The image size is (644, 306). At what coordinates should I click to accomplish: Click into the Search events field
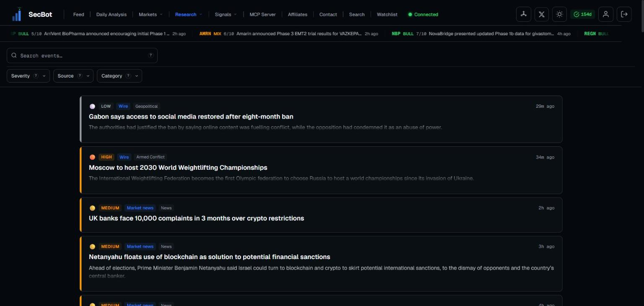point(82,55)
